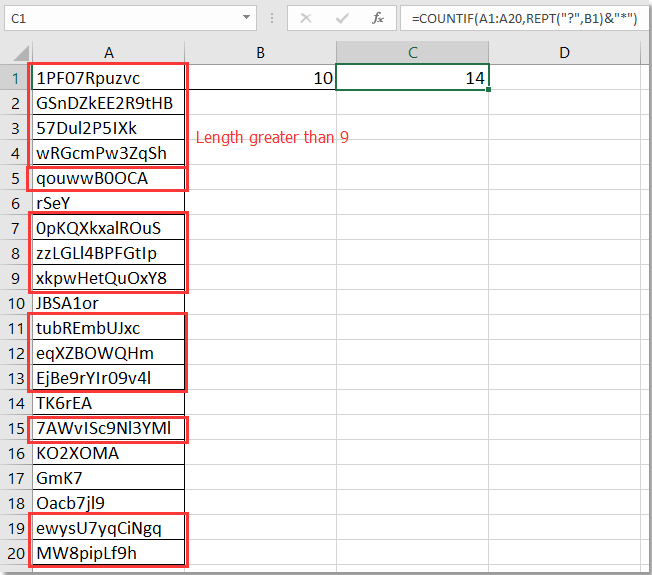
Task: Click cell C1 containing 14
Action: point(412,77)
